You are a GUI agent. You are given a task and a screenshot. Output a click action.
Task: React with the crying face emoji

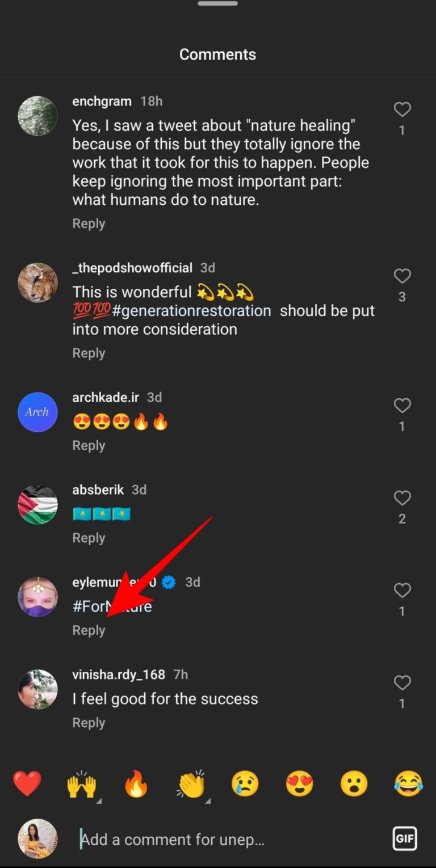coord(245,784)
